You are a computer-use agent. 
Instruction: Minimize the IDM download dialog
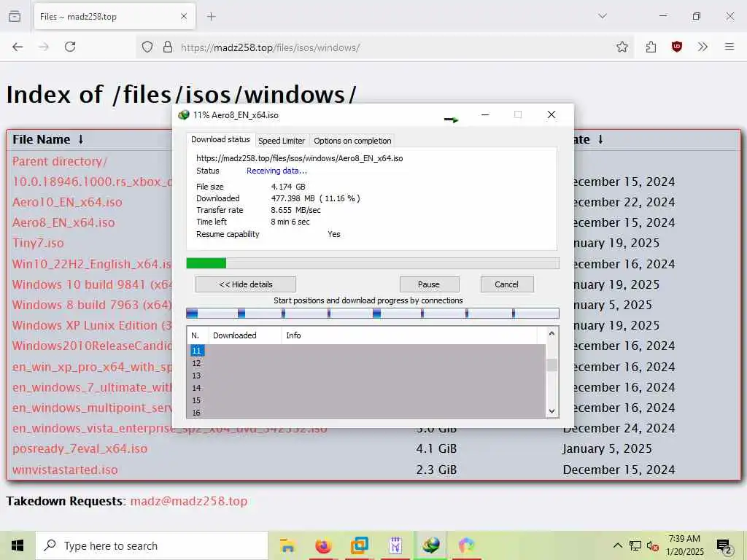[x=485, y=114]
